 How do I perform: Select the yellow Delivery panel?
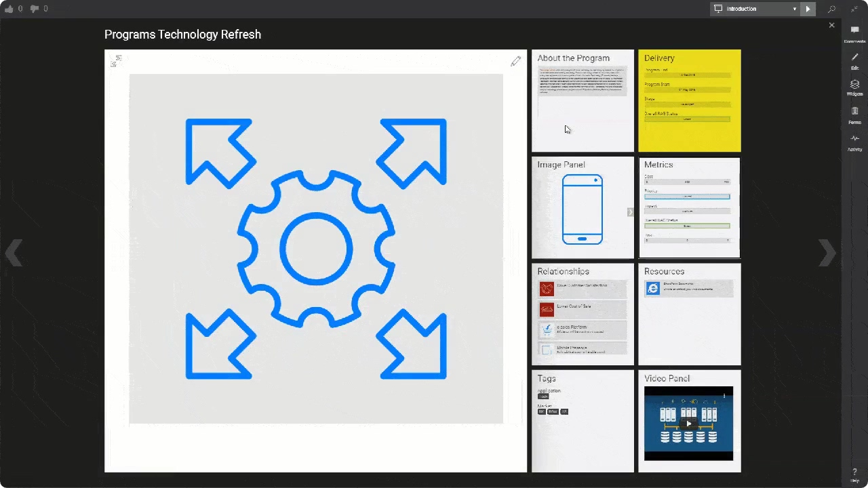click(x=689, y=100)
